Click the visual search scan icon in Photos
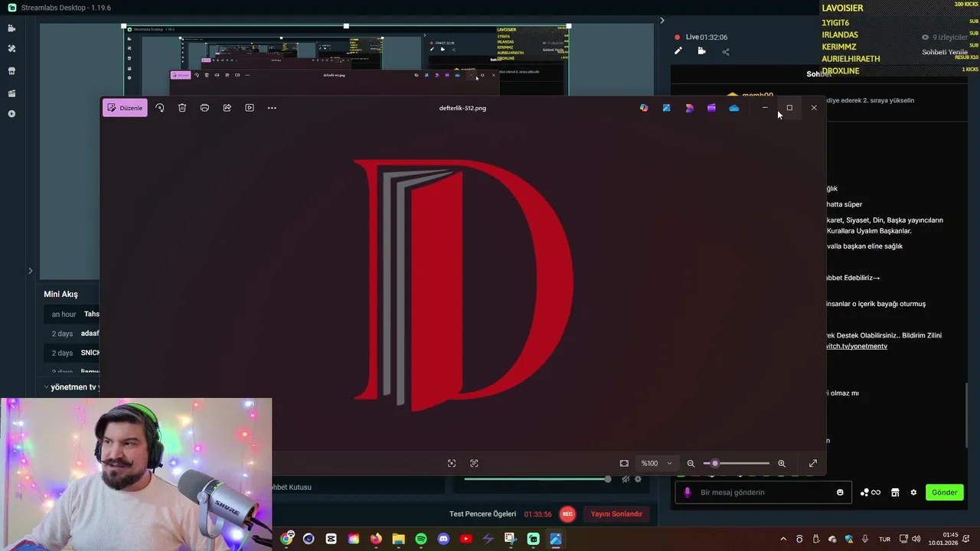Image resolution: width=980 pixels, height=551 pixels. pos(452,463)
